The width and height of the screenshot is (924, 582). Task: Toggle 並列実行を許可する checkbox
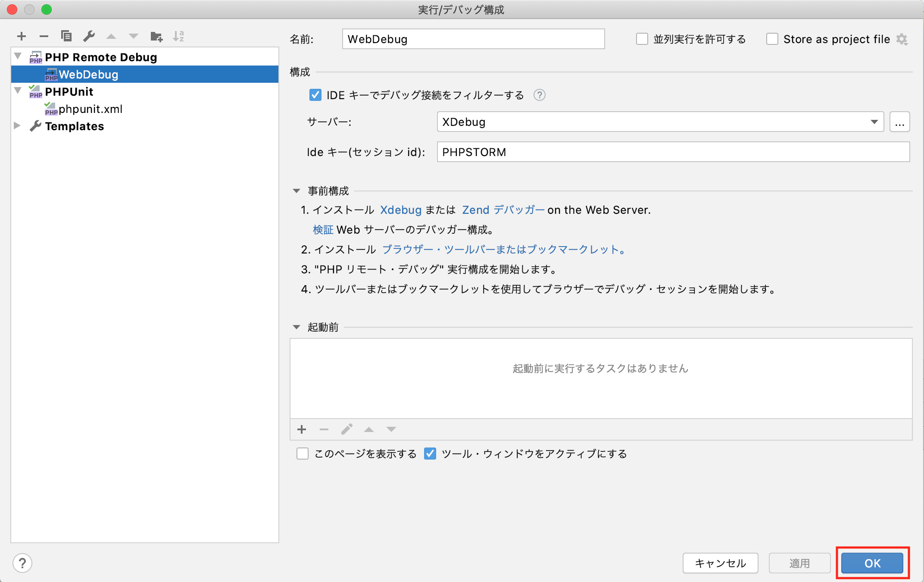[642, 39]
